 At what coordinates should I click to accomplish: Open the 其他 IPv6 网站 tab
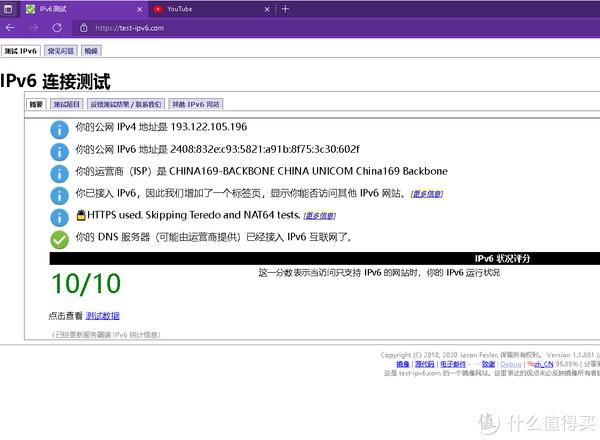pyautogui.click(x=196, y=104)
